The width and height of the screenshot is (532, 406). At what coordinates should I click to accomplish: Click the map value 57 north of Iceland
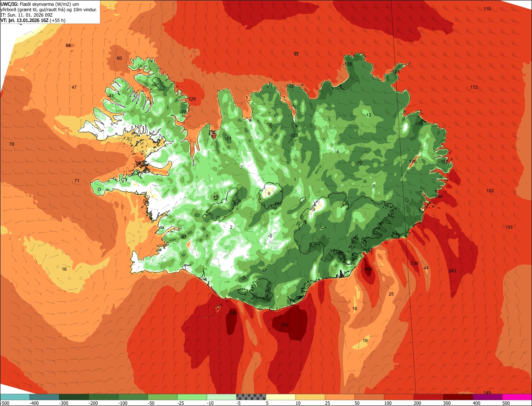296,54
